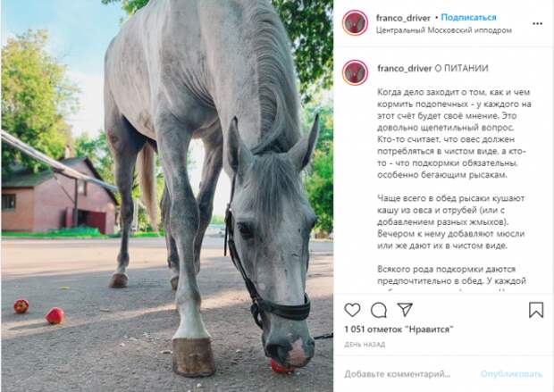Open the Центральный Московский ипподром location link
Viewport: 554px width, 392px height.
click(444, 30)
